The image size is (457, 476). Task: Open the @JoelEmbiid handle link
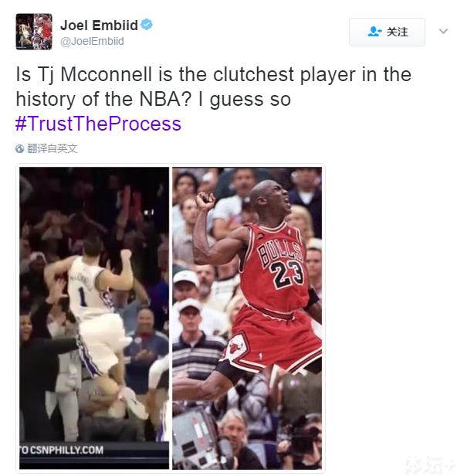[92, 41]
